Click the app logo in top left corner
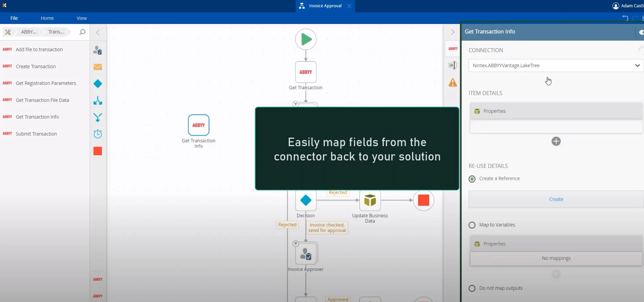644x302 pixels. coord(4,5)
